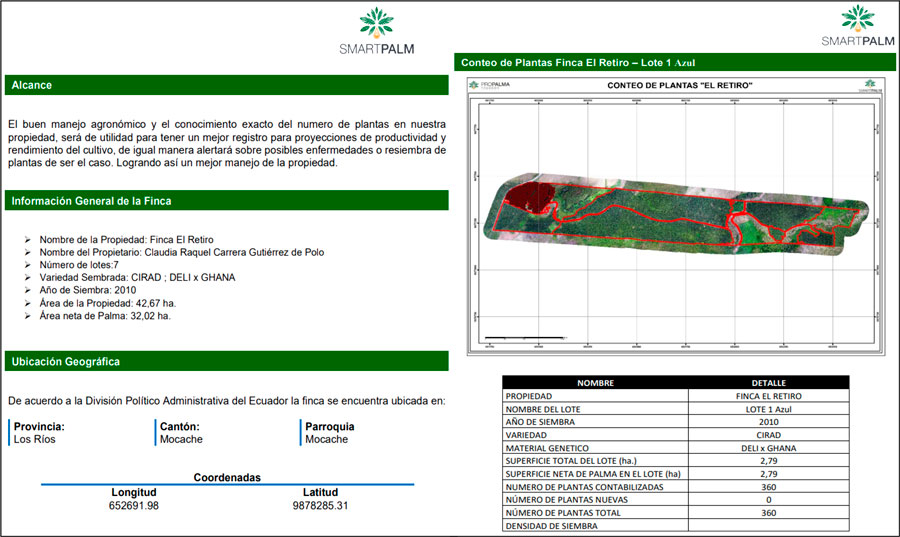The image size is (900, 537).
Task: Click the Provincia value Los Ríos
Action: coord(35,439)
